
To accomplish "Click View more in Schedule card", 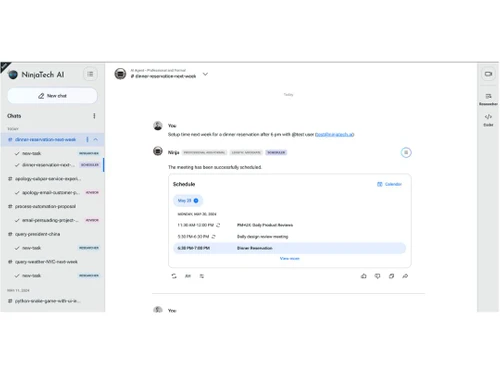I will point(289,259).
